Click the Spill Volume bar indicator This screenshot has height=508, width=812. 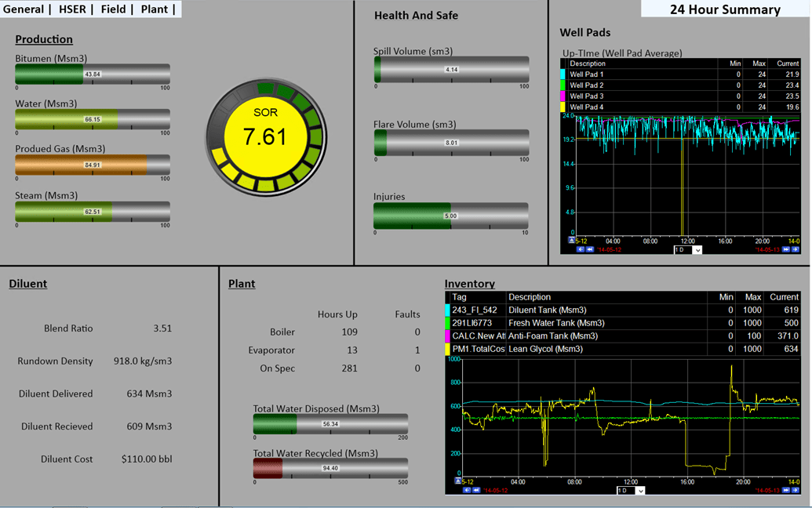pos(451,71)
